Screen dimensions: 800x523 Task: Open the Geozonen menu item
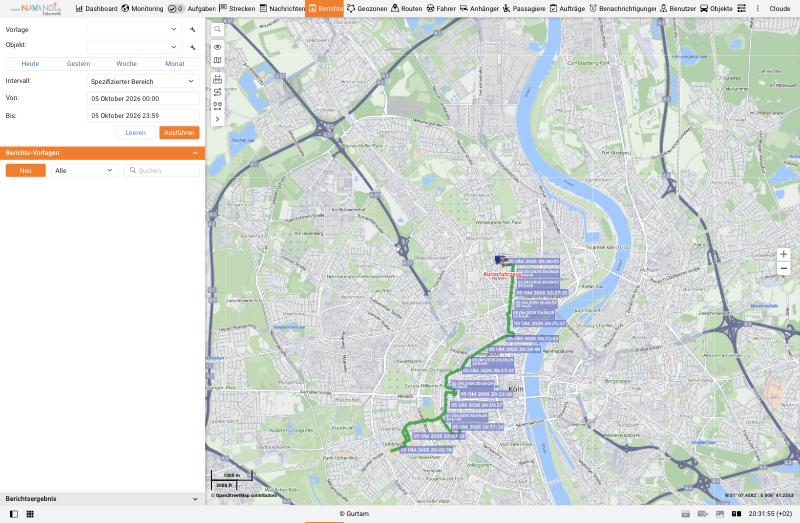coord(367,9)
